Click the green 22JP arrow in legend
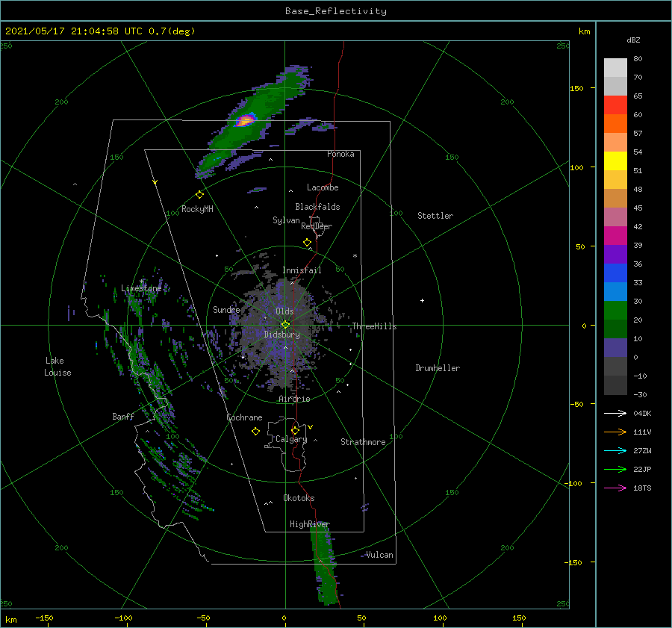This screenshot has width=672, height=628. (615, 470)
